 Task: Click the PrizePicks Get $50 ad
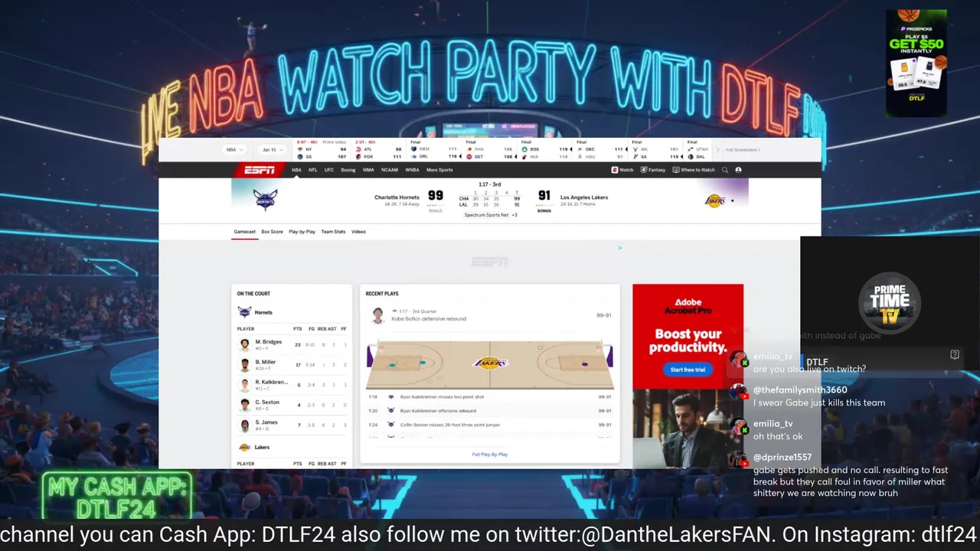pos(916,64)
